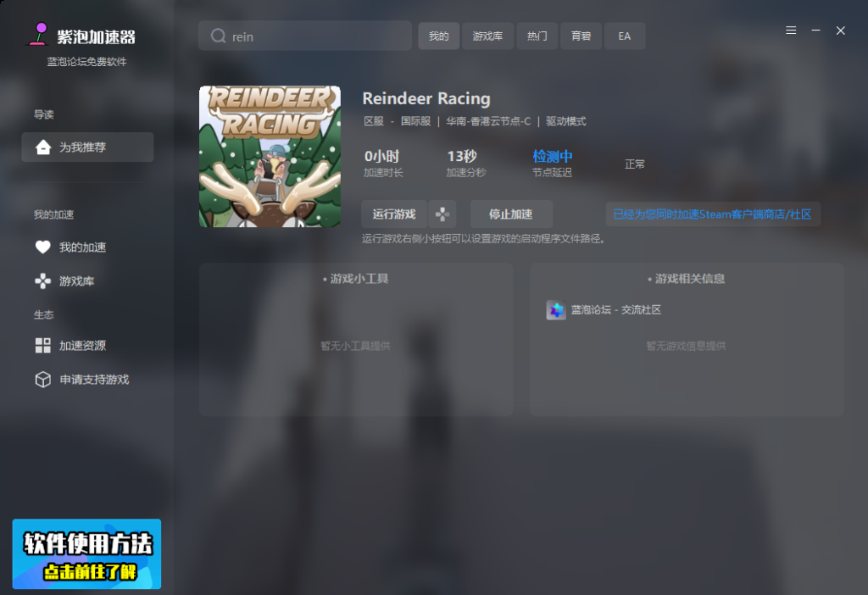Switch to the 游戏库 top tab
This screenshot has height=595, width=868.
pos(487,36)
